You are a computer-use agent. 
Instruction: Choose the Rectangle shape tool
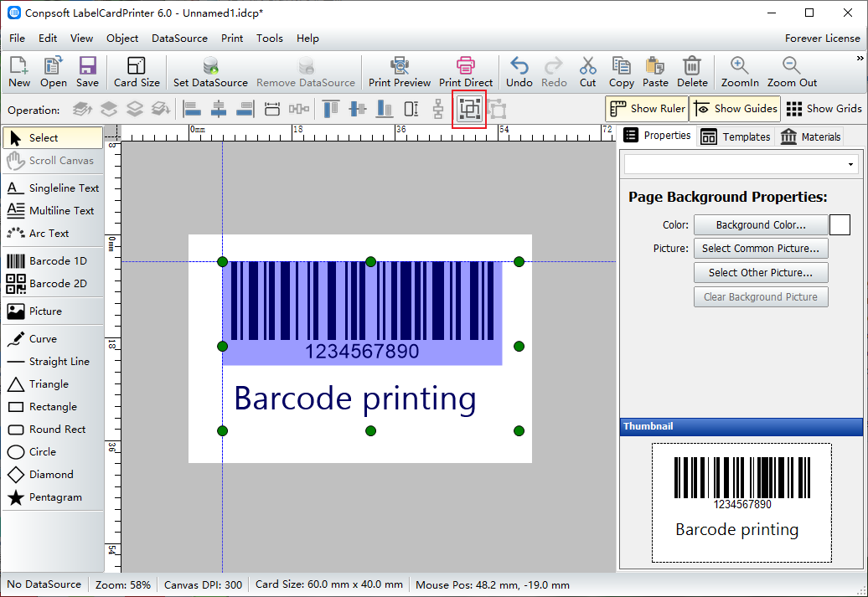[53, 407]
